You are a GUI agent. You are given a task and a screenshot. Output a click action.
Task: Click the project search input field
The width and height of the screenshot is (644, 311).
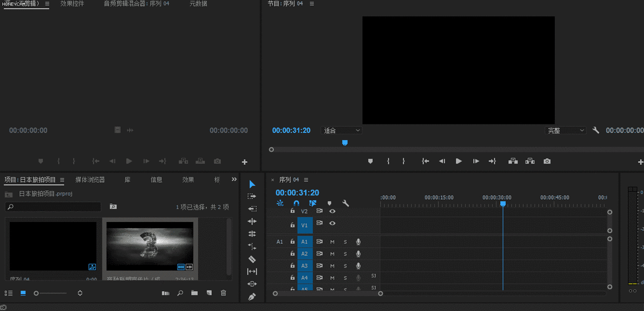[x=53, y=207]
